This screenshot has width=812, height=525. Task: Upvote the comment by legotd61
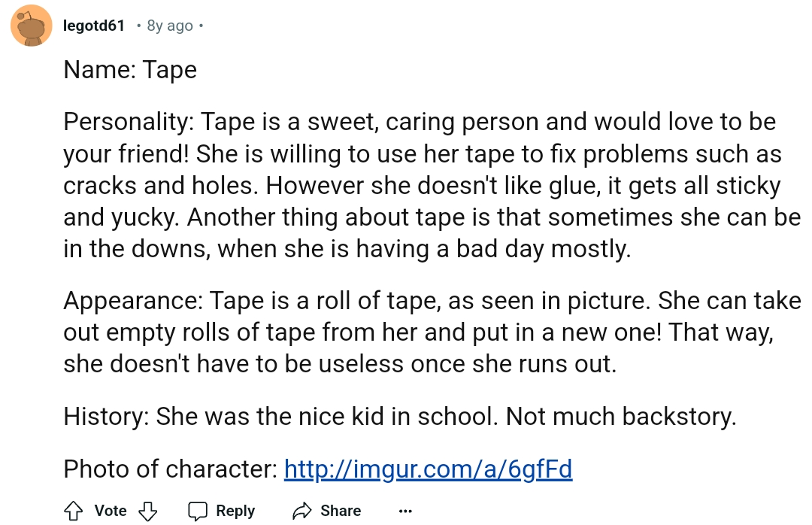(x=73, y=511)
